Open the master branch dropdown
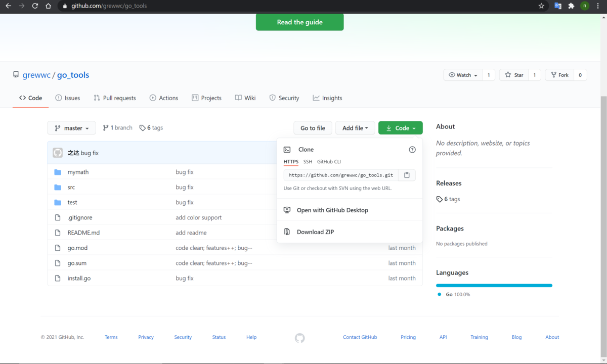 pyautogui.click(x=71, y=128)
